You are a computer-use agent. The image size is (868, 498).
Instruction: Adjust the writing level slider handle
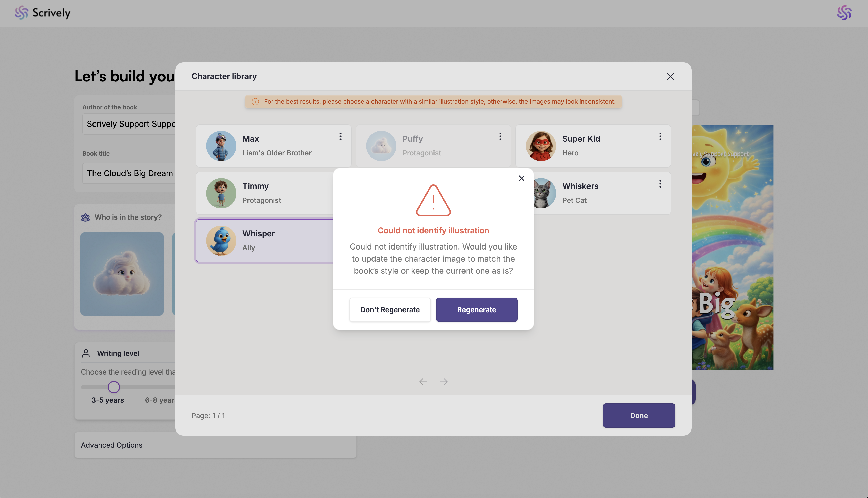[x=114, y=387]
